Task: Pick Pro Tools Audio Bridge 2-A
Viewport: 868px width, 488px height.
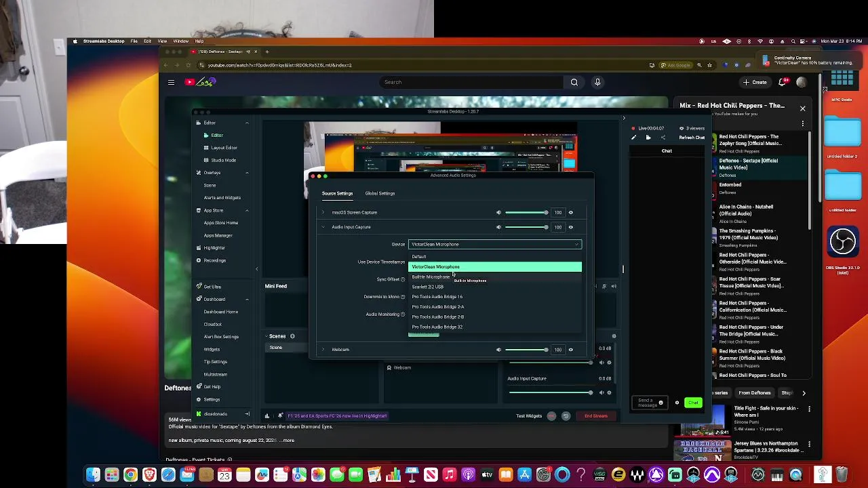Action: tap(495, 307)
